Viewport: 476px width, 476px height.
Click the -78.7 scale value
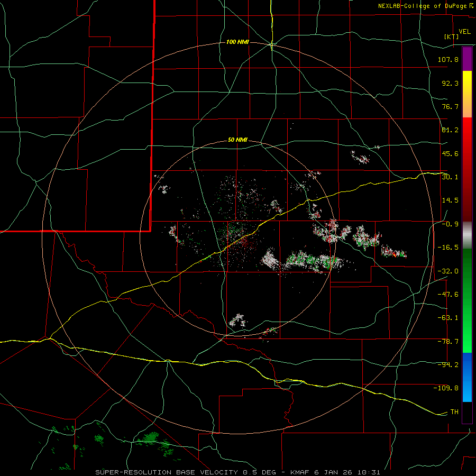pos(448,342)
